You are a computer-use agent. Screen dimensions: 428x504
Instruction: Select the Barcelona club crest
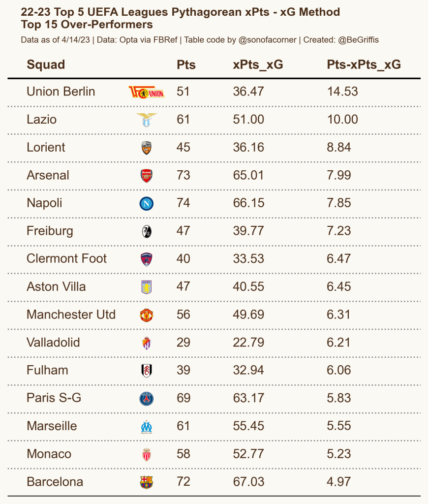(x=146, y=482)
